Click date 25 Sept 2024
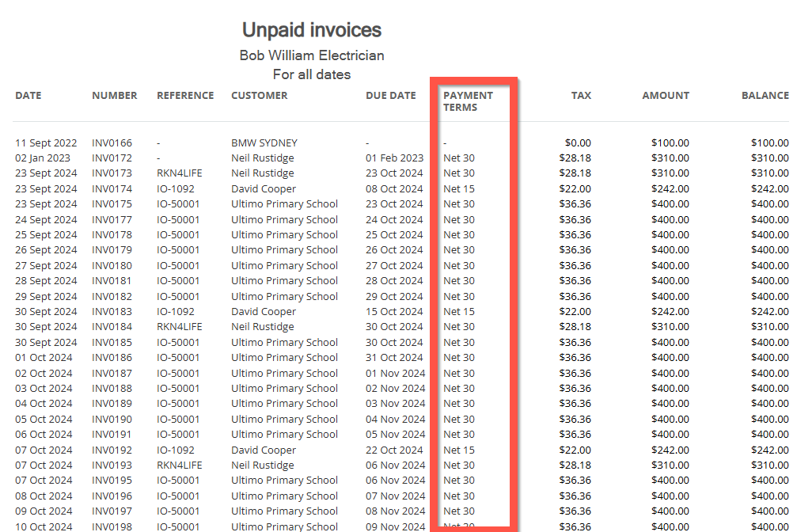 [x=46, y=235]
